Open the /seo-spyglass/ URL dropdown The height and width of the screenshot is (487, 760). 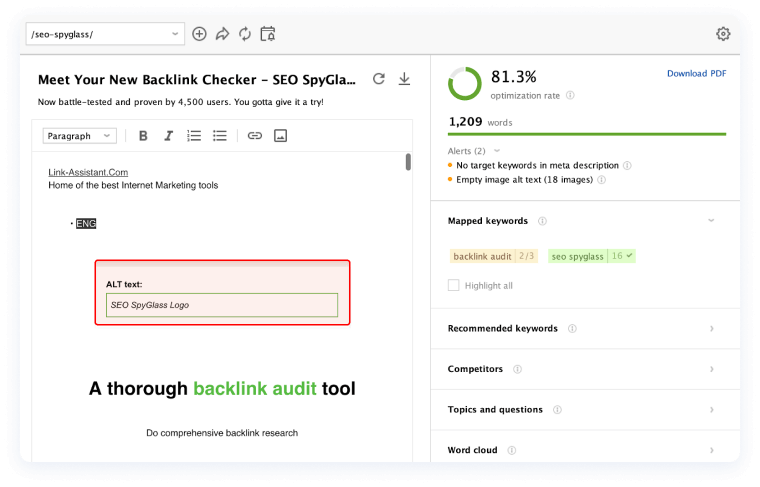[105, 34]
